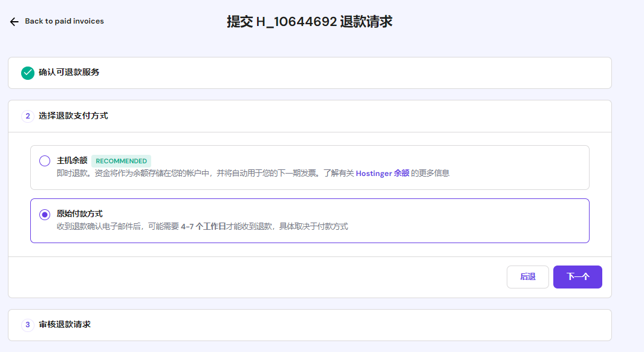This screenshot has width=644, height=352.
Task: Open the Hostinger 余额 info link
Action: [x=382, y=173]
